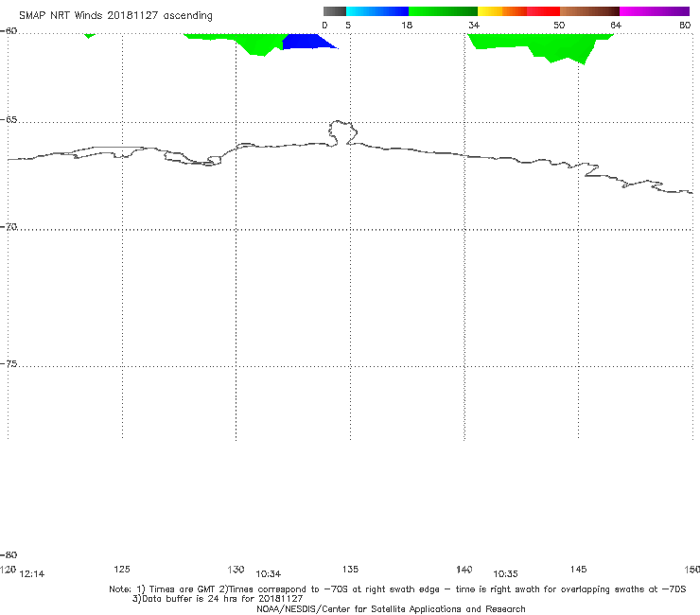Screen dimensions: 700x615
Task: Click the '10:35' swath time label
Action: coord(505,574)
